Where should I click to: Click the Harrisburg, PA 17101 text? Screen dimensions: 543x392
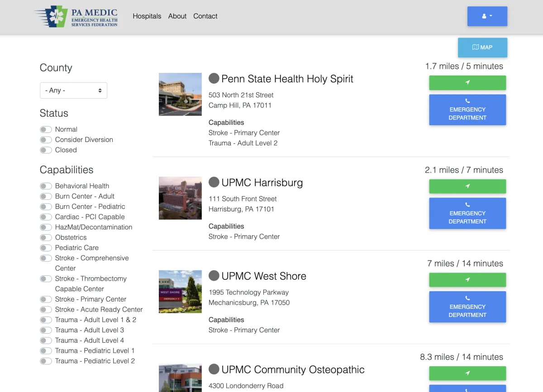(241, 209)
